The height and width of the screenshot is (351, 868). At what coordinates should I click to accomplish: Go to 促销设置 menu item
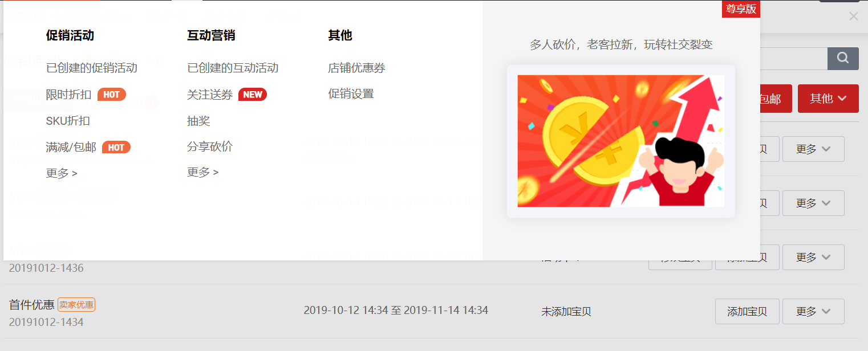click(351, 94)
